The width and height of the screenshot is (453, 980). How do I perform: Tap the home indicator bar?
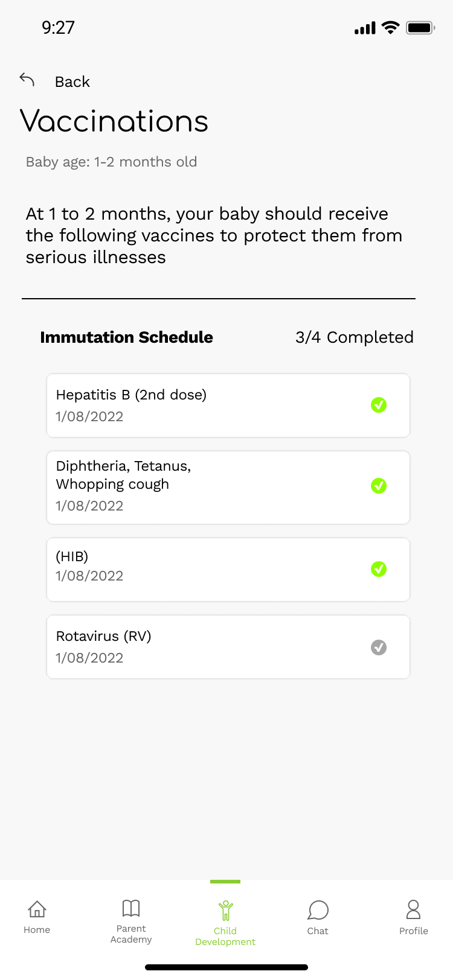226,967
